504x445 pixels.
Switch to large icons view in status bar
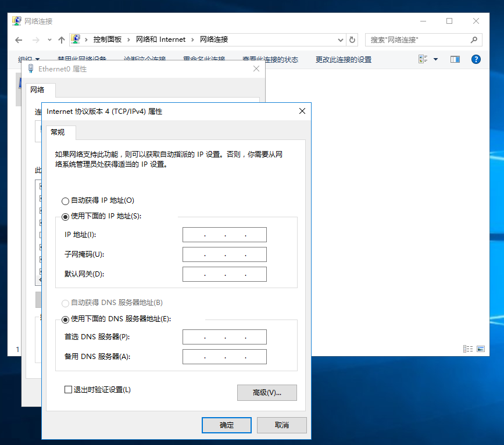tap(481, 349)
